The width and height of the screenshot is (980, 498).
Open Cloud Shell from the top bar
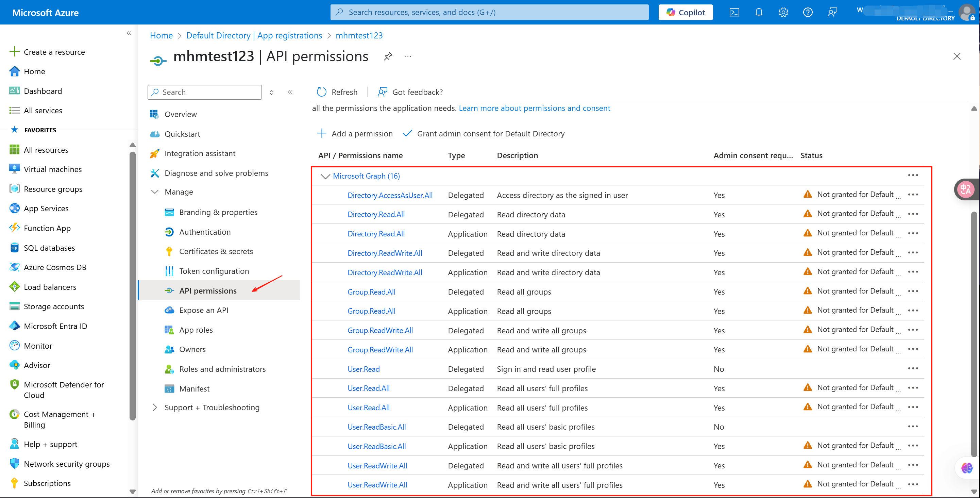coord(734,13)
